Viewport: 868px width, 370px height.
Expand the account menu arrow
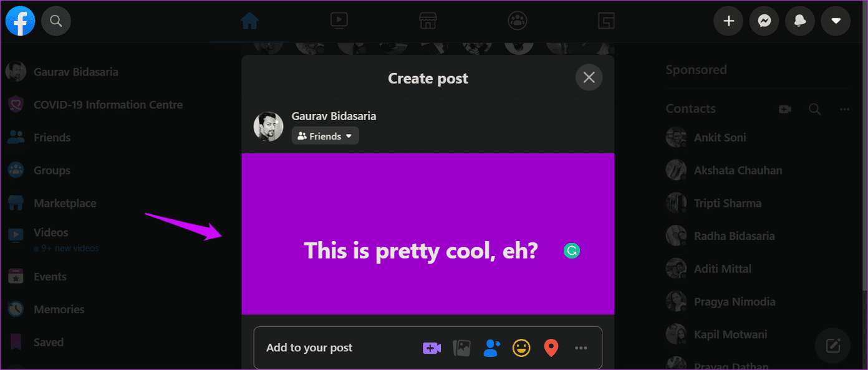click(836, 21)
